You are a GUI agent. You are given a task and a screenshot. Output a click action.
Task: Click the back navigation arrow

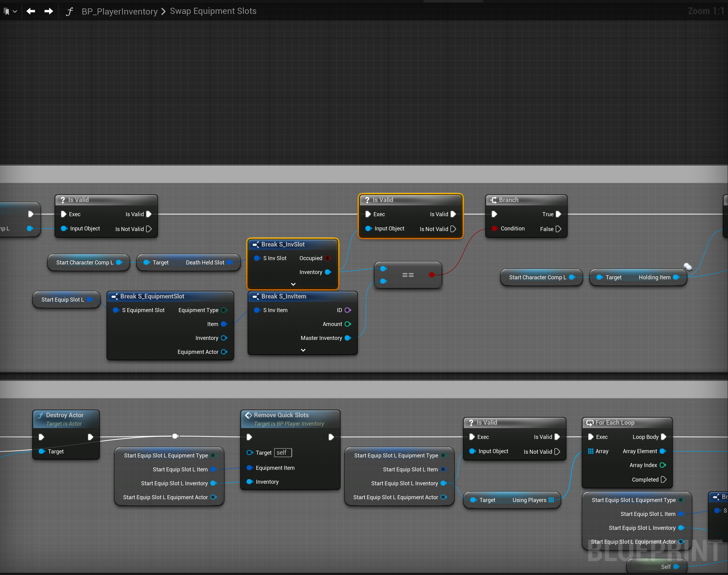tap(31, 11)
